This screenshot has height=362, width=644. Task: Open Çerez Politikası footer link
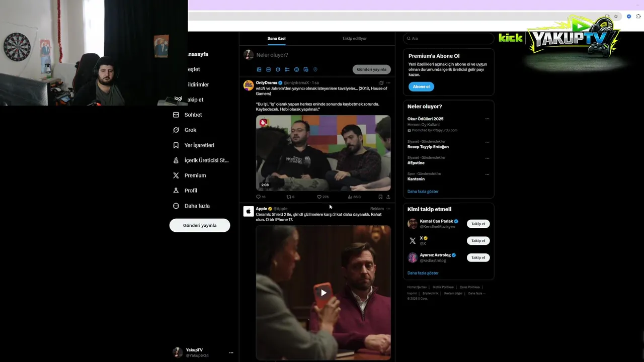point(470,287)
